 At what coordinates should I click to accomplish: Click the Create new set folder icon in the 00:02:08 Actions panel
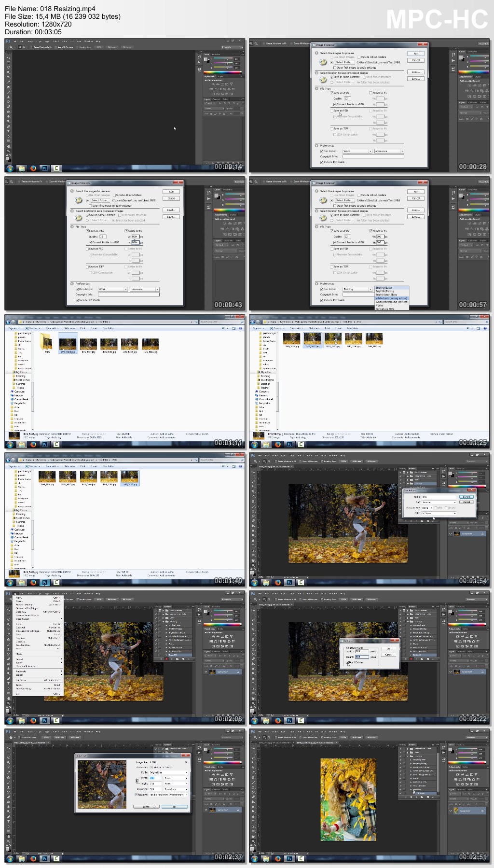pyautogui.click(x=178, y=658)
